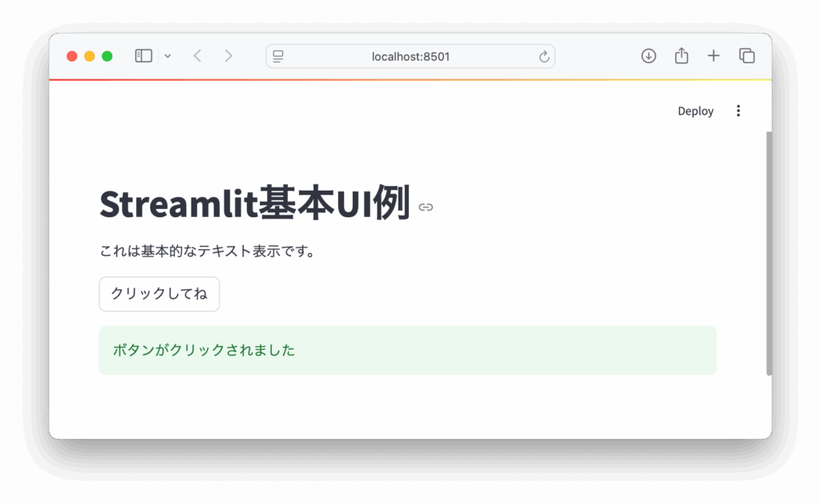This screenshot has height=504, width=821.
Task: Show the Safari sidebar
Action: pyautogui.click(x=144, y=56)
